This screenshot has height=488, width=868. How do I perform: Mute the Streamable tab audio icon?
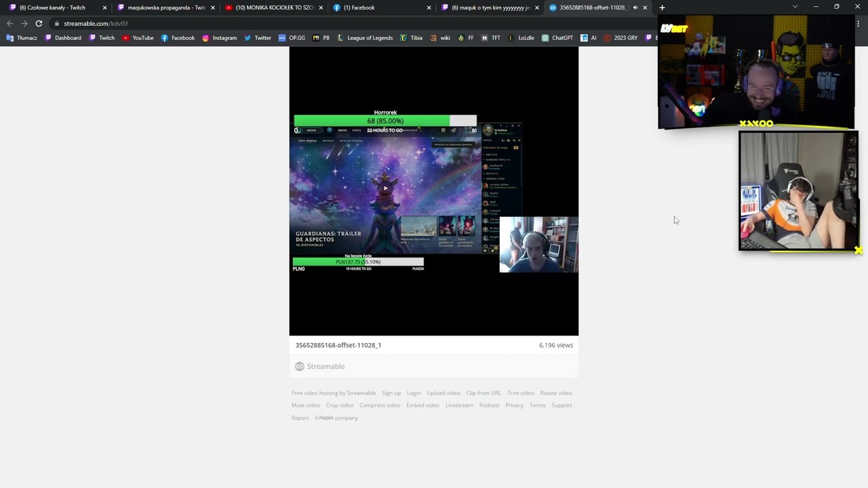pyautogui.click(x=635, y=7)
